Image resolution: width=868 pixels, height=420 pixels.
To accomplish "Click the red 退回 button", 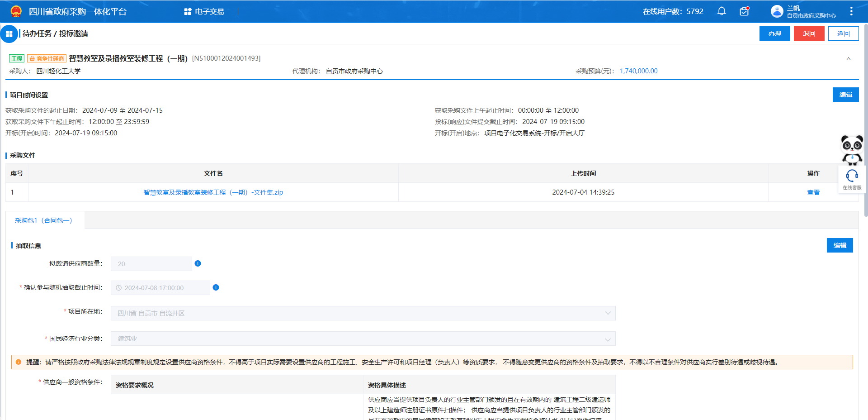I will [809, 33].
